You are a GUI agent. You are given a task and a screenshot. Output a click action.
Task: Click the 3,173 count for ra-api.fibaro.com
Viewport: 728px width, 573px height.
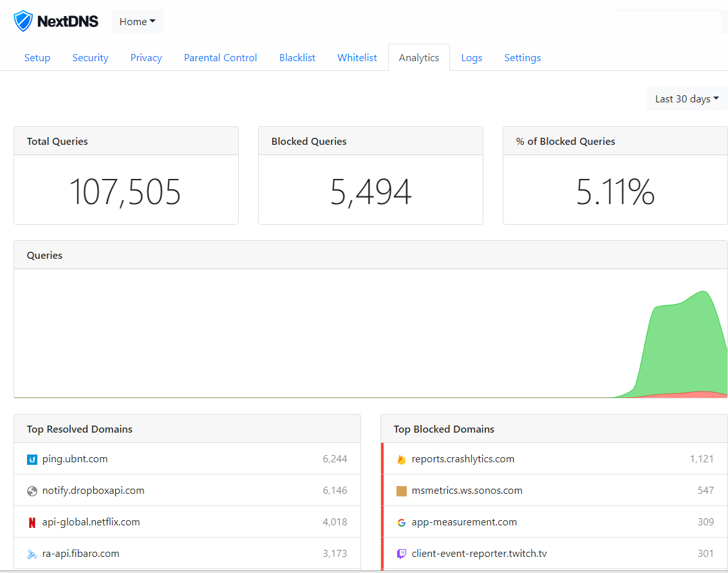335,554
